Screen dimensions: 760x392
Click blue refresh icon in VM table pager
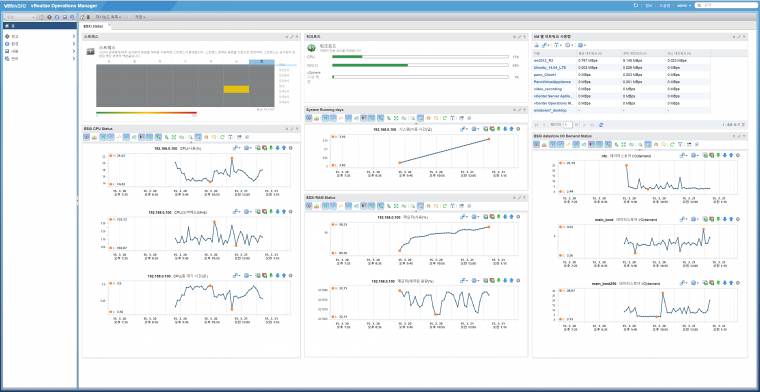(601, 125)
